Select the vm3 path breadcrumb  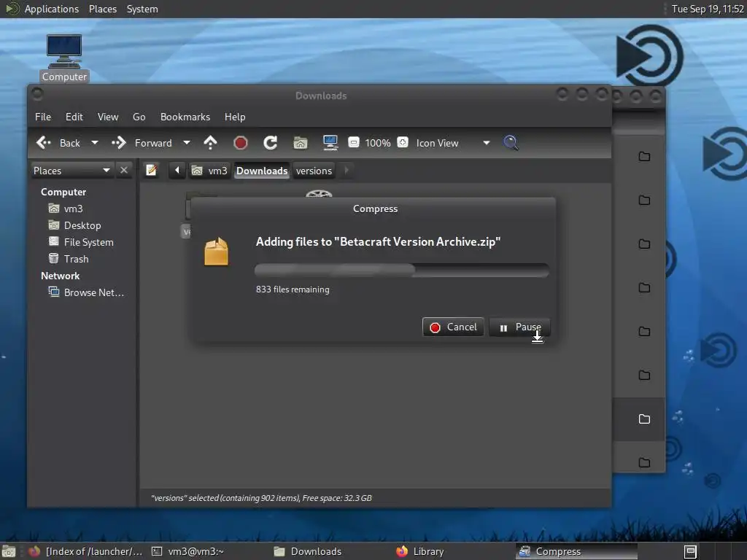(209, 171)
